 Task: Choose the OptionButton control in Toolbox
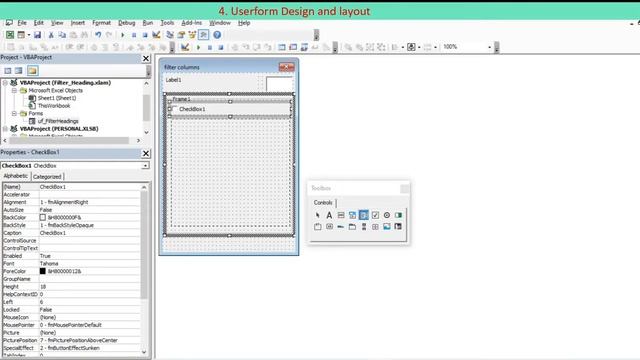387,215
